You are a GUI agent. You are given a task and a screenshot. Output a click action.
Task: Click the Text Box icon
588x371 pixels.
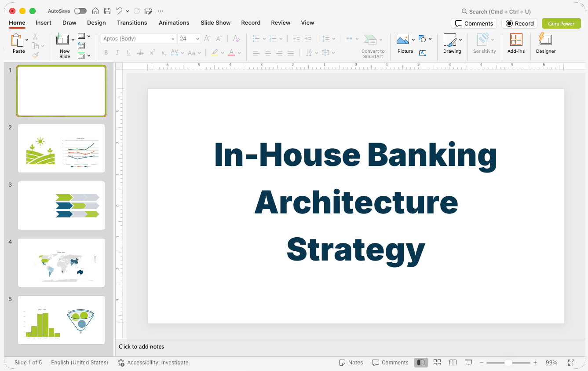click(422, 53)
